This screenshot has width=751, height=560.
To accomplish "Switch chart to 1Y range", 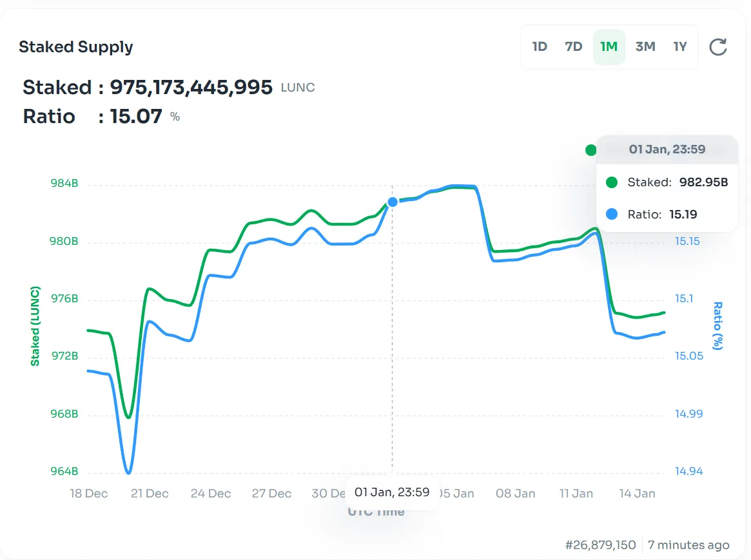I will (680, 47).
